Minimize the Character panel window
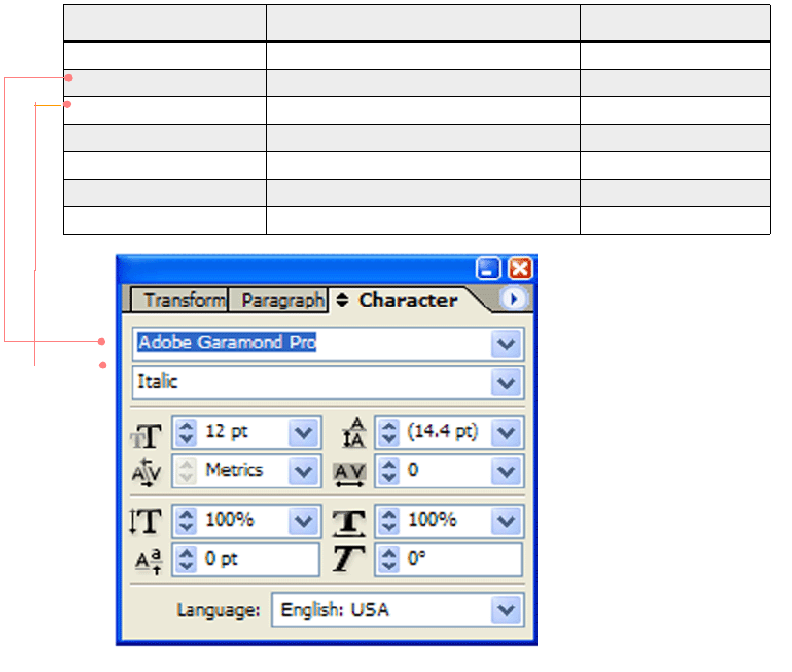This screenshot has height=672, width=792. click(488, 268)
